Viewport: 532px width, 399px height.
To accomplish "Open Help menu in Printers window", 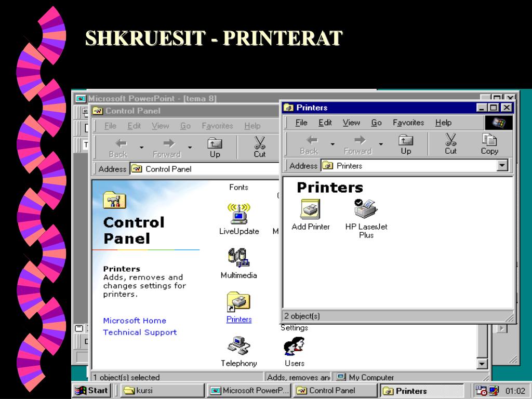I will pyautogui.click(x=443, y=123).
